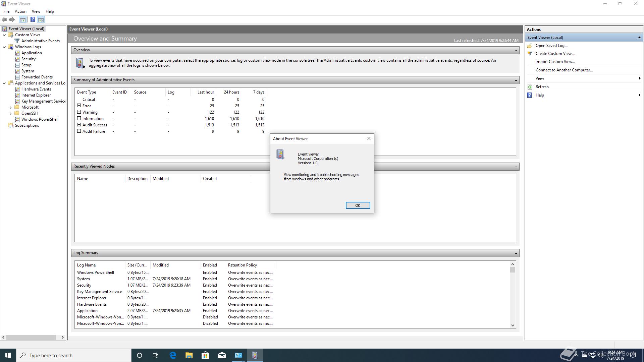Viewport: 644px width, 362px height.
Task: Select the Event Viewer (Local) root node
Action: coord(26,29)
